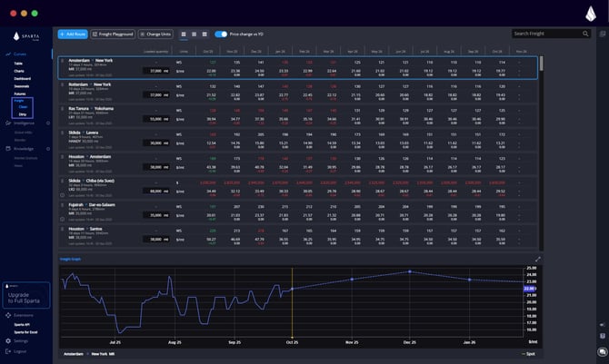Click Upgrade to Full Sparta banner
The image size is (609, 364).
coord(25,296)
